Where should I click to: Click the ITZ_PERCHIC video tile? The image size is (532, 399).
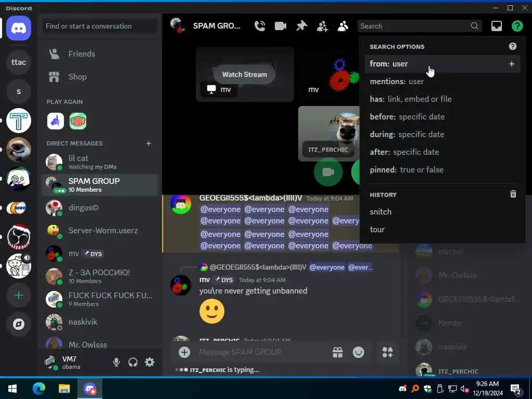328,134
